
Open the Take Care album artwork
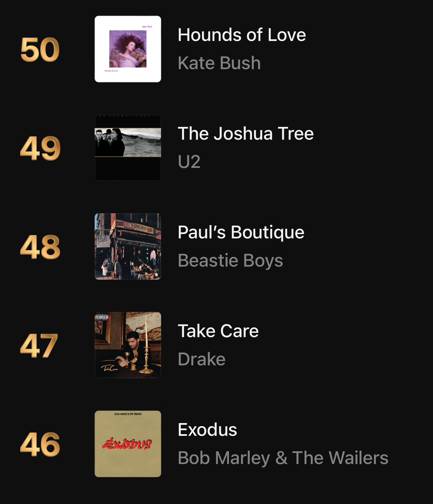click(x=128, y=345)
